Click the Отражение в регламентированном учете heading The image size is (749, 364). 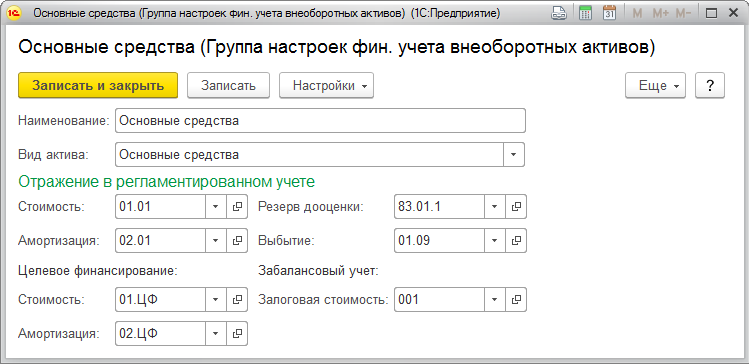pyautogui.click(x=167, y=182)
